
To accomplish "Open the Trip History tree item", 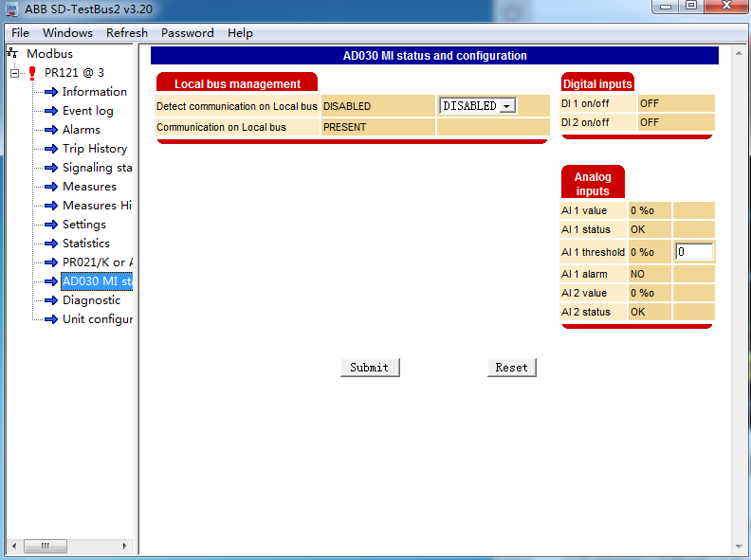I will point(95,149).
